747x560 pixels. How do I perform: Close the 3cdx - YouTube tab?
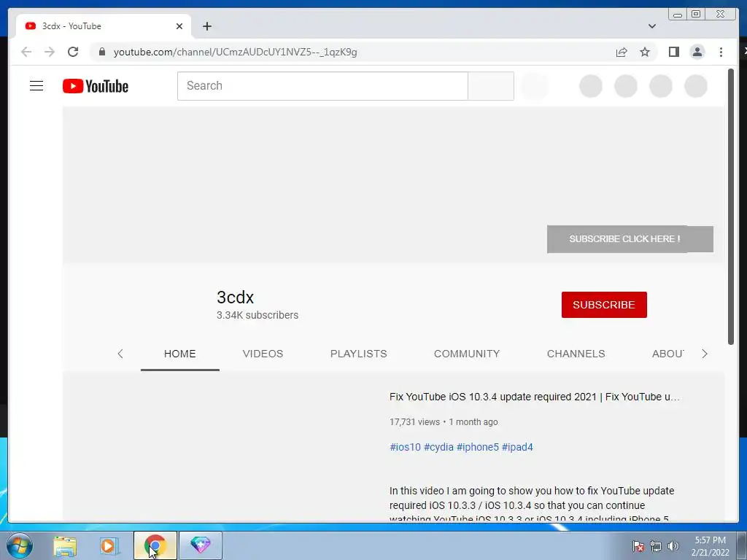(x=179, y=26)
